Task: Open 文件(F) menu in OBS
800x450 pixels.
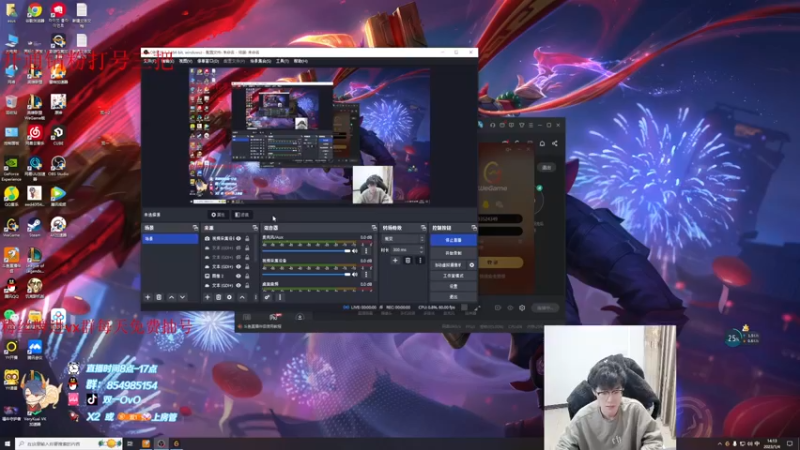Action: pos(149,61)
